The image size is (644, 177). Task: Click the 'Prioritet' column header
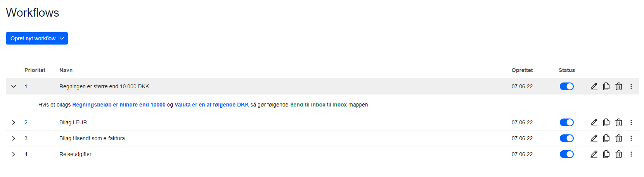pyautogui.click(x=35, y=70)
